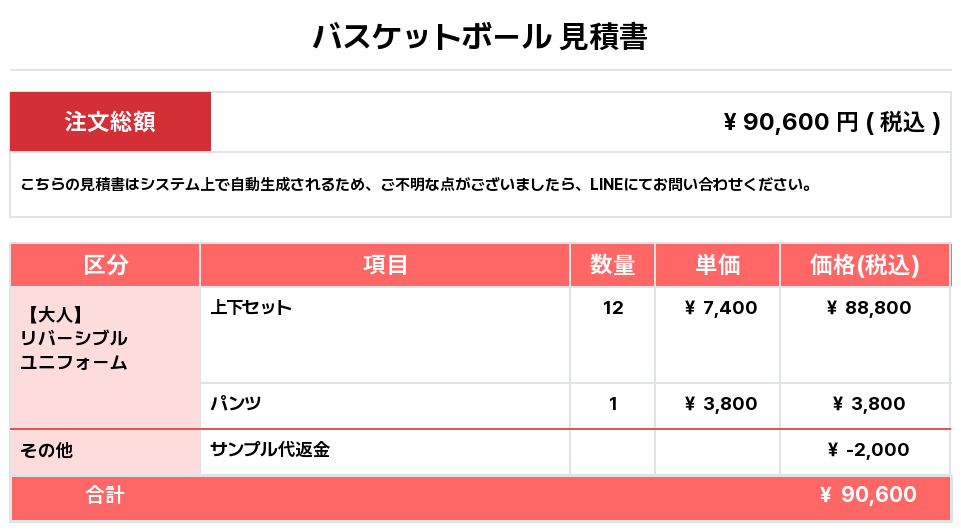The width and height of the screenshot is (961, 532).
Task: Select the red 注文総額 label
Action: [110, 121]
